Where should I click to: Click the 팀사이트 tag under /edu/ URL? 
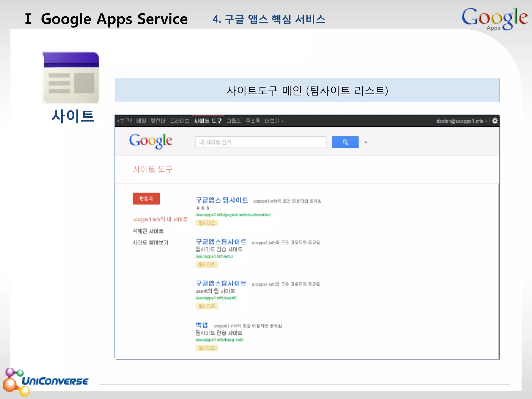pyautogui.click(x=207, y=265)
